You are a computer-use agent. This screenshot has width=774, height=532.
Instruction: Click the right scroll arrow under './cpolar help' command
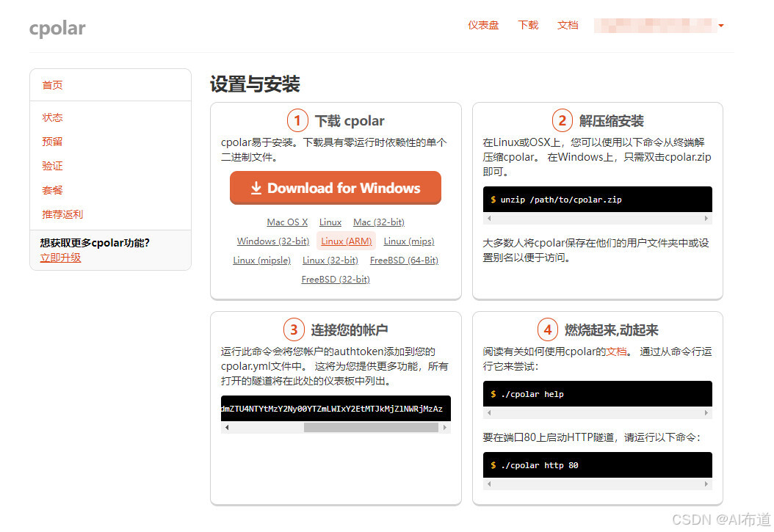click(x=707, y=412)
